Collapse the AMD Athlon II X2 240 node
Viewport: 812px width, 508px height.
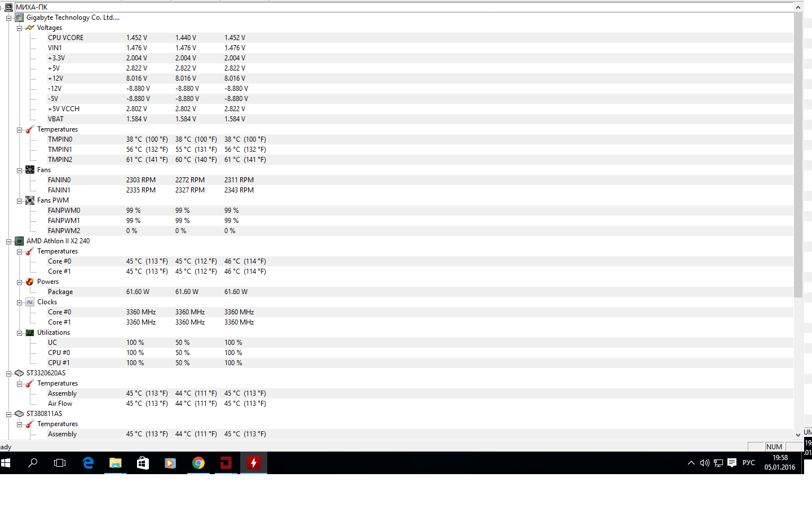(x=9, y=242)
